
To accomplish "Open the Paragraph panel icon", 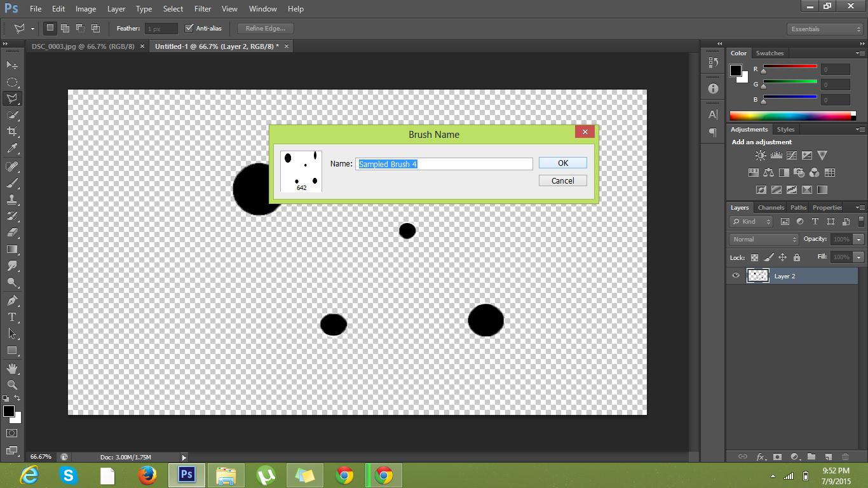I will point(713,132).
